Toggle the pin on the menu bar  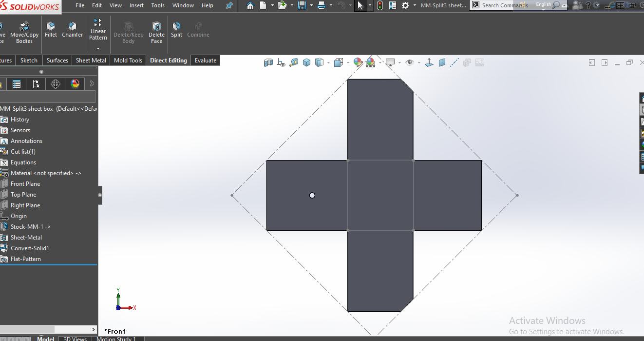[x=229, y=6]
